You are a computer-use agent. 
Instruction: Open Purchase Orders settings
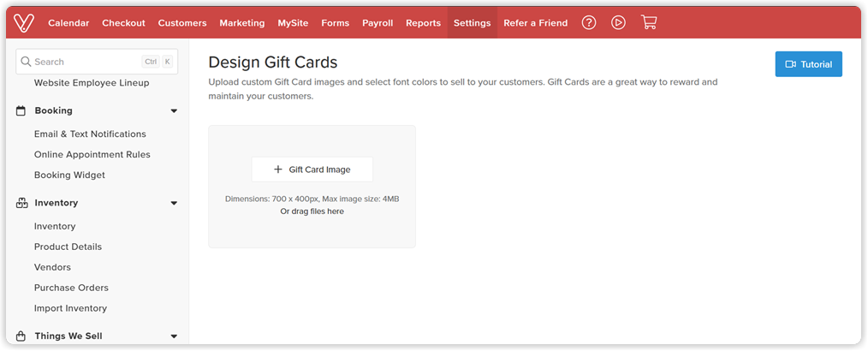coord(71,288)
